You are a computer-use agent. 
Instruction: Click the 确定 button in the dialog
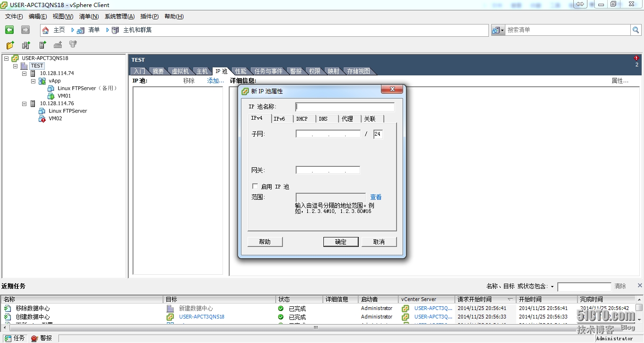coord(341,242)
